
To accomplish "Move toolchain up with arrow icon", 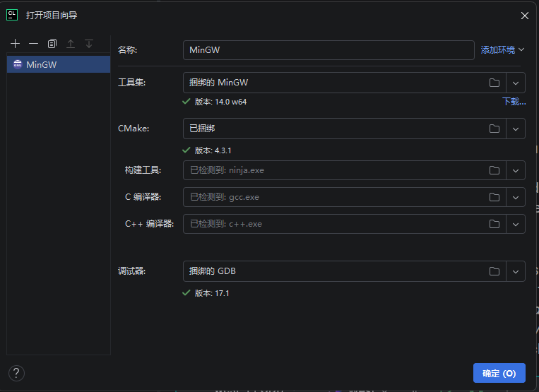I will click(x=71, y=44).
